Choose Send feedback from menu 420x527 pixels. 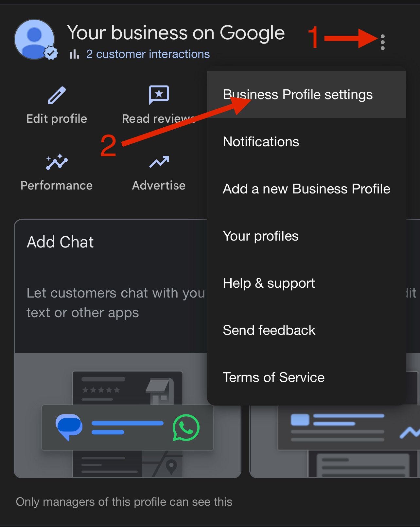pos(306,330)
